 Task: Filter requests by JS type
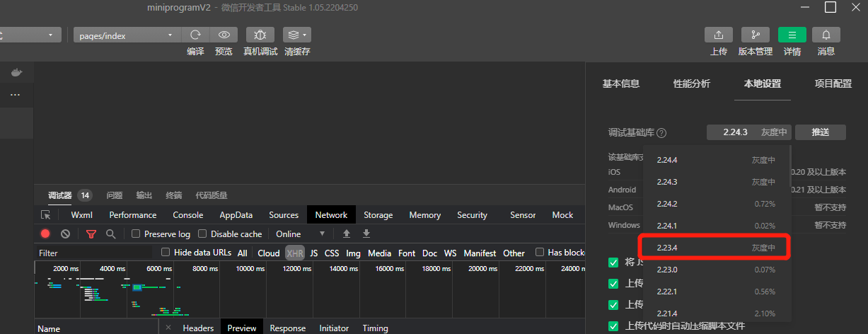(313, 253)
